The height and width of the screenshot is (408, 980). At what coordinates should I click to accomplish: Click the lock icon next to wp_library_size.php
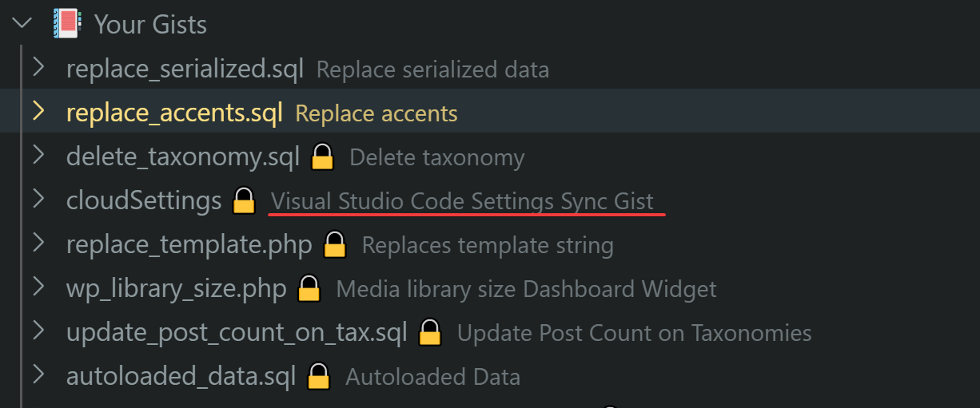[309, 289]
